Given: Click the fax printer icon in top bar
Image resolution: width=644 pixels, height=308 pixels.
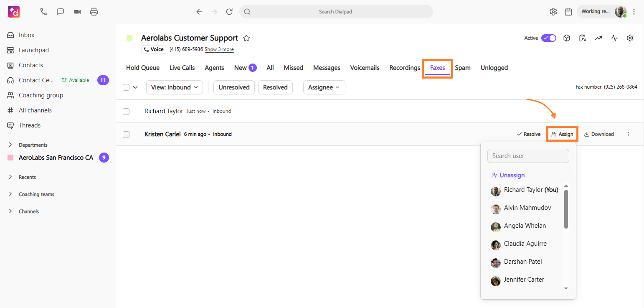Looking at the screenshot, I should coord(94,12).
